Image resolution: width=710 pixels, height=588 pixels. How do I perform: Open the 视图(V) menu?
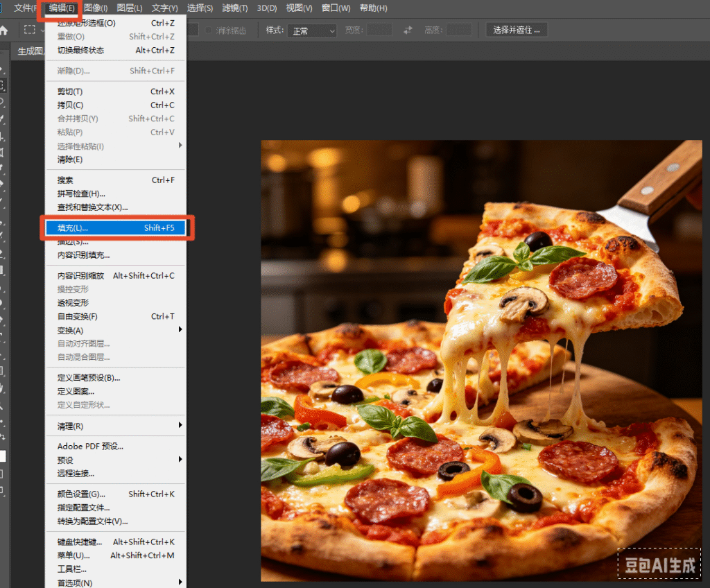pos(299,8)
